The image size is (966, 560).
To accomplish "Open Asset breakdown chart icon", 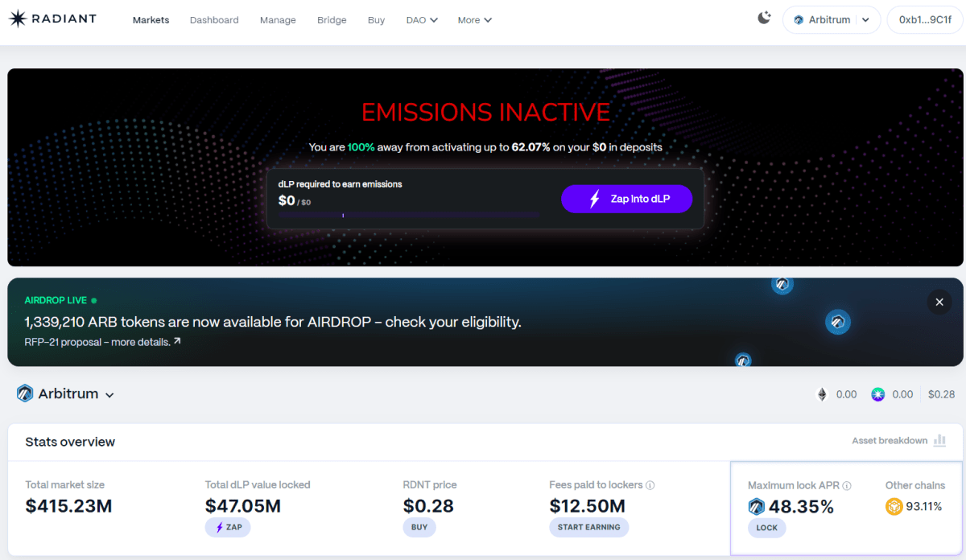I will [939, 441].
